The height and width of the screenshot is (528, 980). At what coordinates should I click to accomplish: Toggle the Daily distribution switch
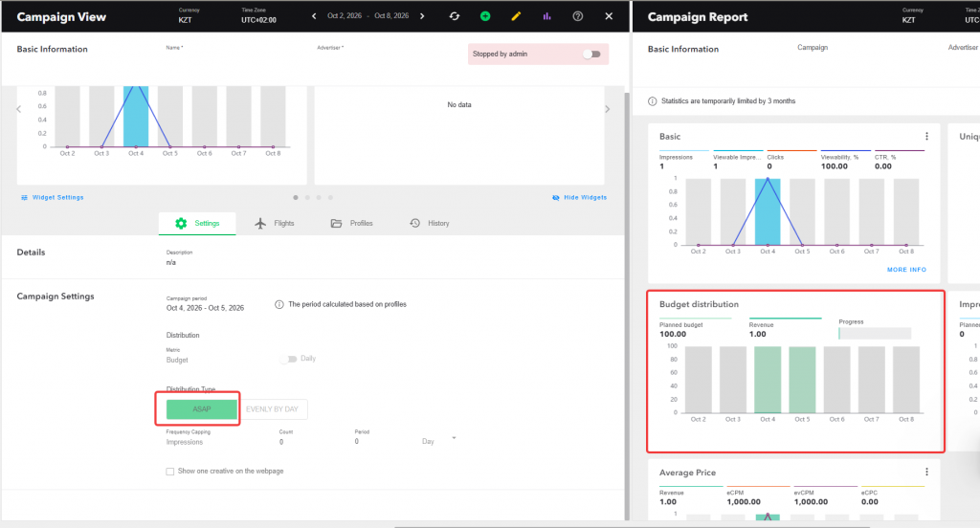point(288,360)
